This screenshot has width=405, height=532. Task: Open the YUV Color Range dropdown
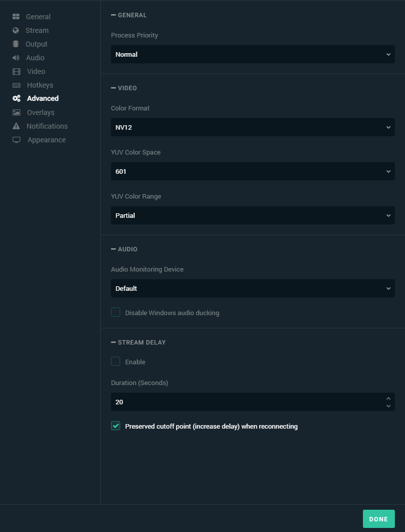[253, 215]
